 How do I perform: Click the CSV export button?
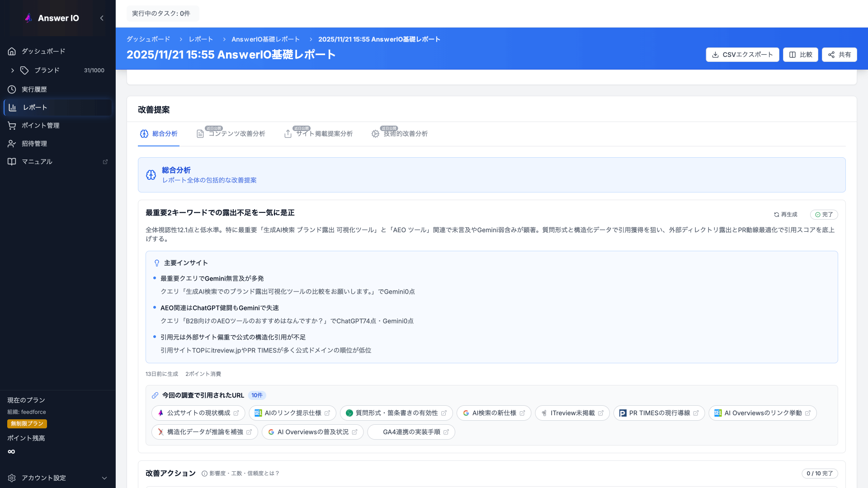point(742,55)
